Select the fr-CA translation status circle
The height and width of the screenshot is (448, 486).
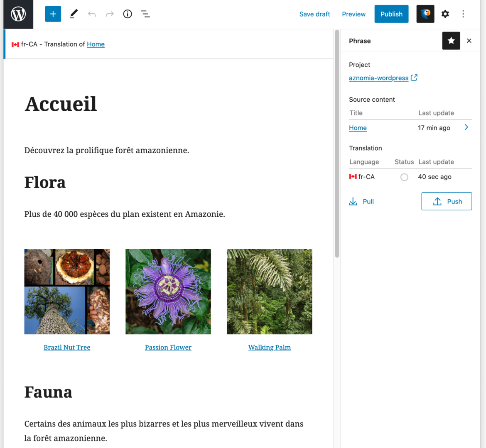[x=405, y=176]
